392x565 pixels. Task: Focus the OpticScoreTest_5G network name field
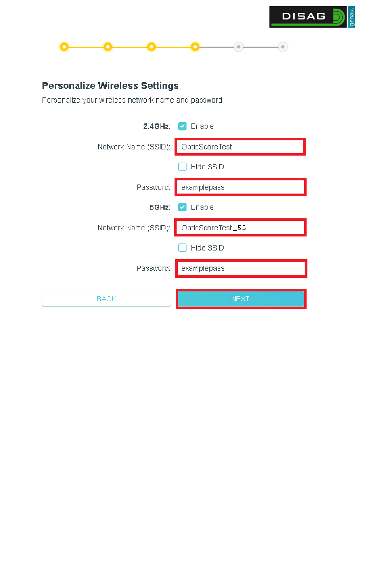pyautogui.click(x=241, y=228)
